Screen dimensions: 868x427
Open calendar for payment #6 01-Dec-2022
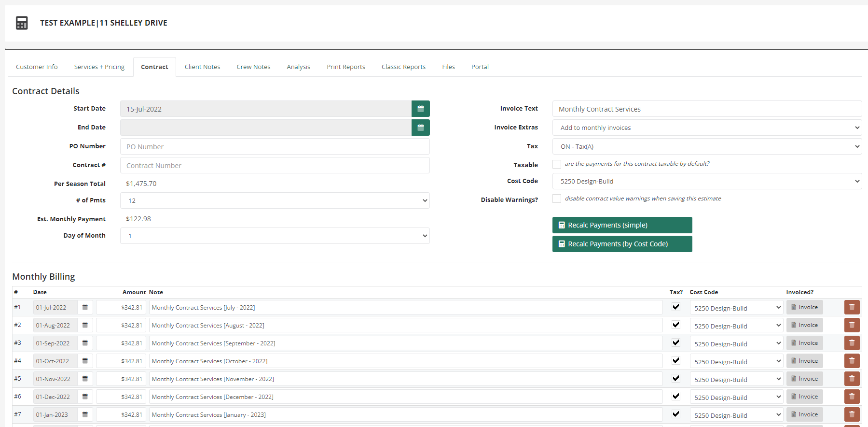[x=85, y=397]
